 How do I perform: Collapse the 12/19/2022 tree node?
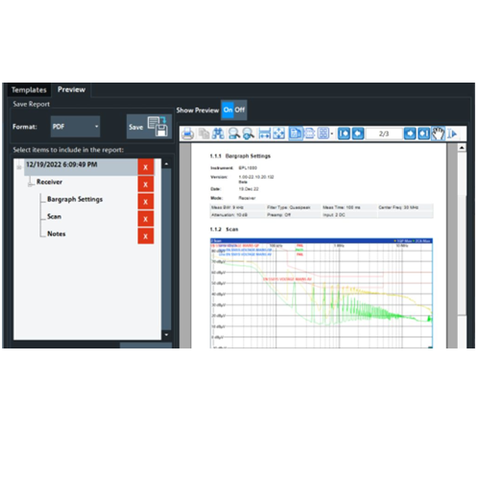pyautogui.click(x=19, y=167)
